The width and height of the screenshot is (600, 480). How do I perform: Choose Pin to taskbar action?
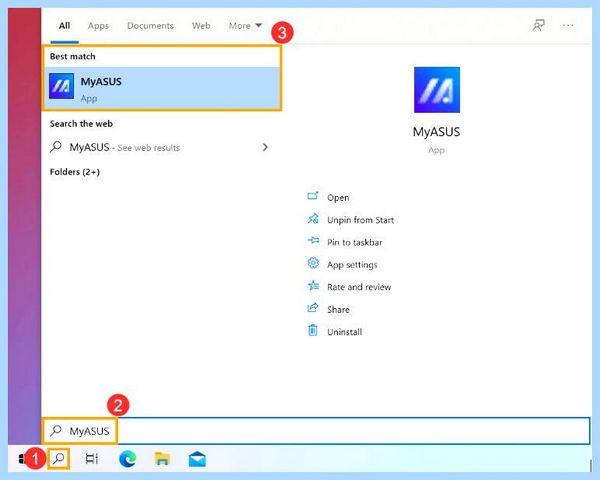354,242
